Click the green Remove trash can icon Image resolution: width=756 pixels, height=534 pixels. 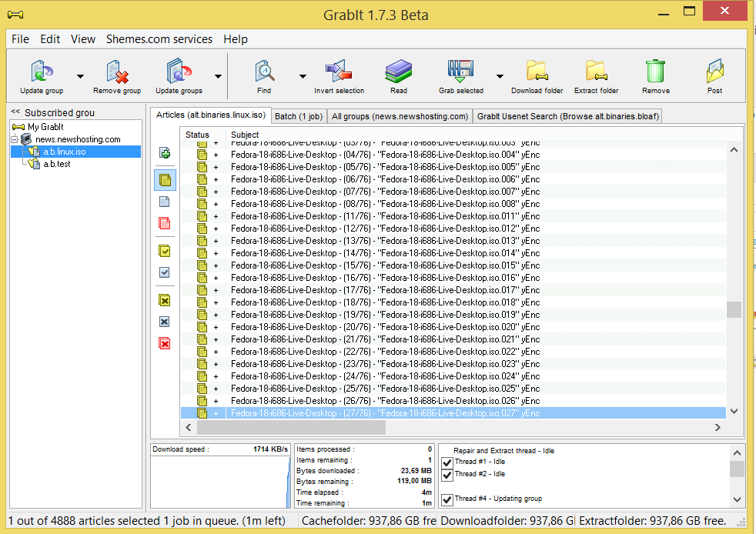click(x=656, y=71)
